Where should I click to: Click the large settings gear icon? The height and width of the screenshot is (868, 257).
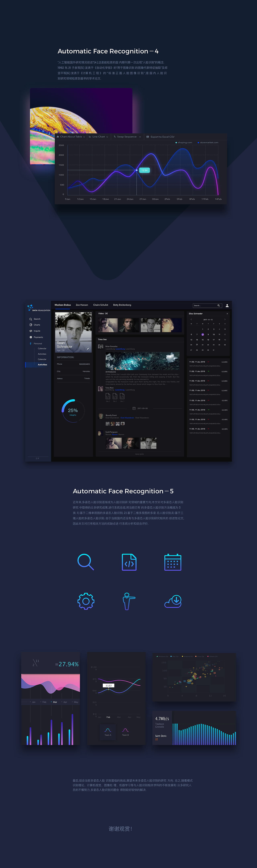[86, 601]
